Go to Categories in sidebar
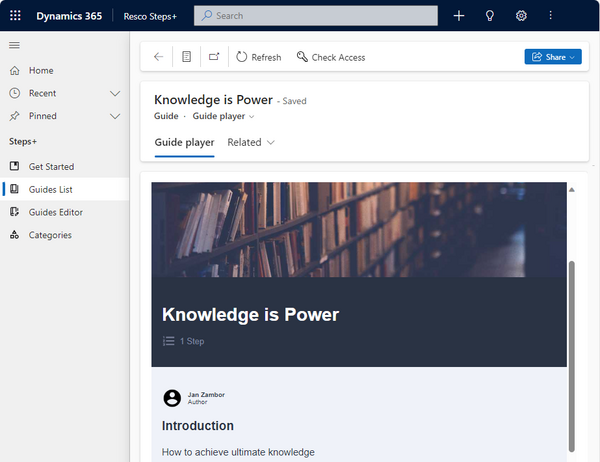 pyautogui.click(x=50, y=235)
